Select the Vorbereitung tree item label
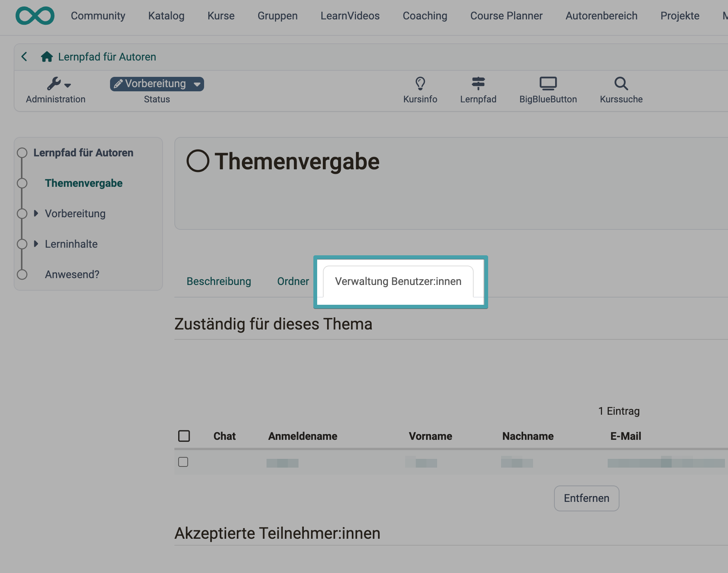728x573 pixels. tap(75, 213)
